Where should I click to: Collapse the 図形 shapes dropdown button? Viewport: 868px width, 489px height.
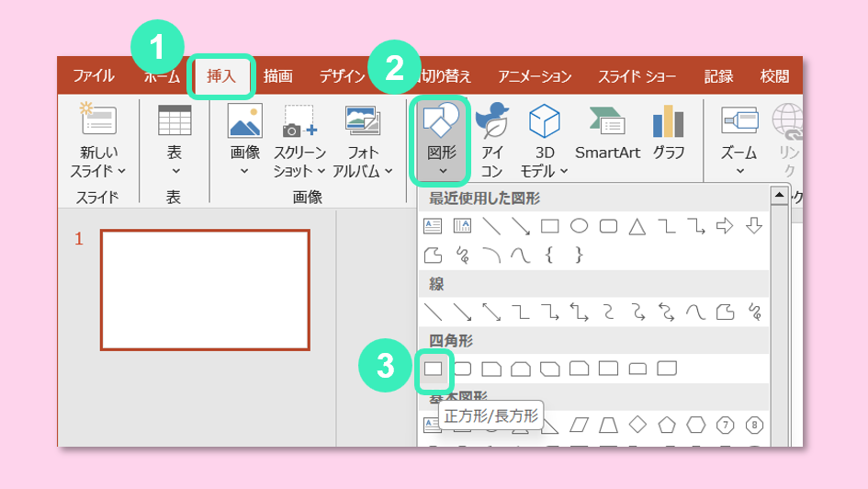441,141
